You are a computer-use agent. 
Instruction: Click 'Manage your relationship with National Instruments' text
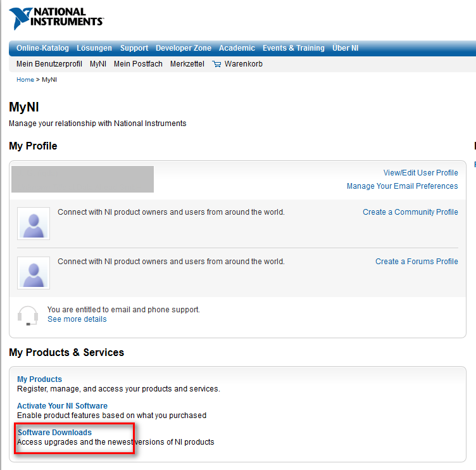tap(97, 124)
